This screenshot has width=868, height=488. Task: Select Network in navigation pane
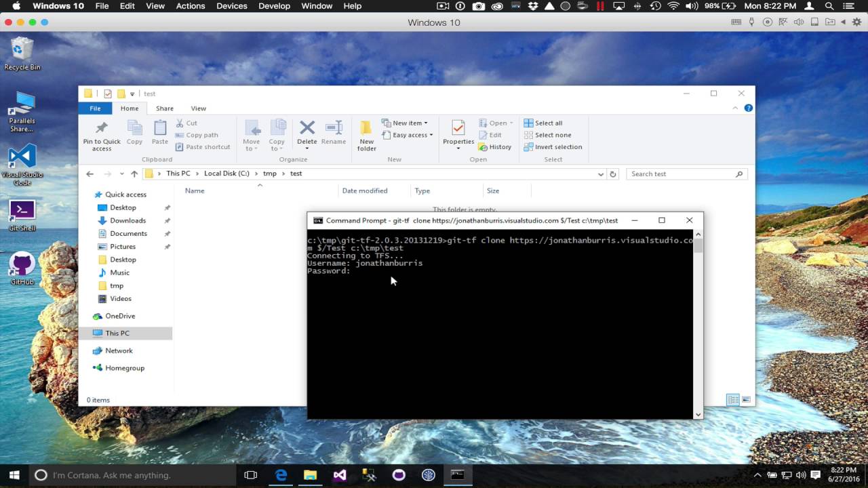click(119, 350)
